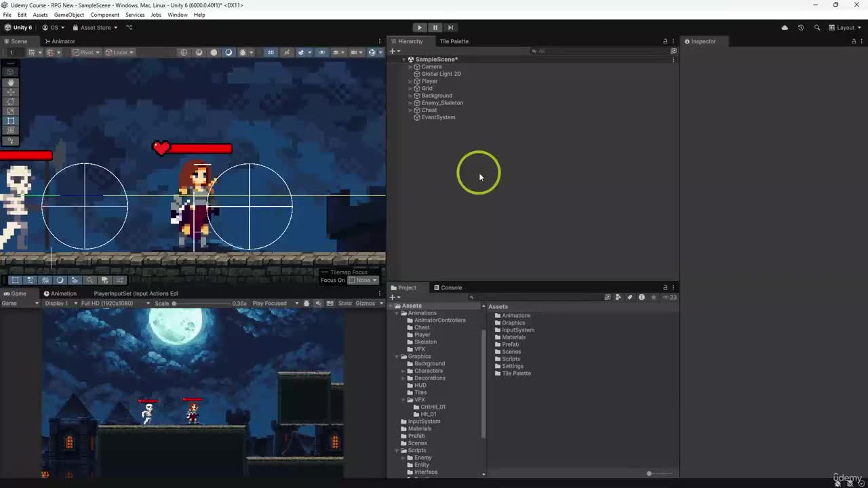The image size is (868, 488).
Task: Toggle the Game view debugger bug icon
Action: [307, 303]
